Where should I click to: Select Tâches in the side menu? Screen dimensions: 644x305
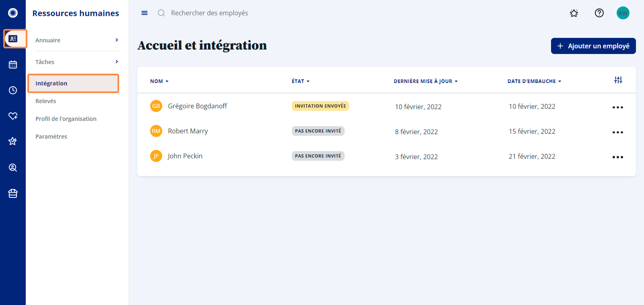click(x=77, y=62)
